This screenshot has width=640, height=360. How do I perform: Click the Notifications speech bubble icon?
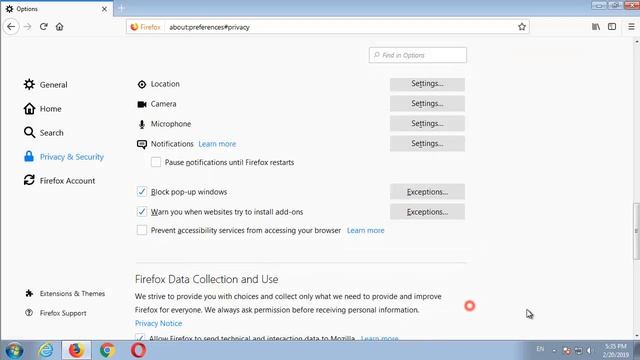(142, 144)
